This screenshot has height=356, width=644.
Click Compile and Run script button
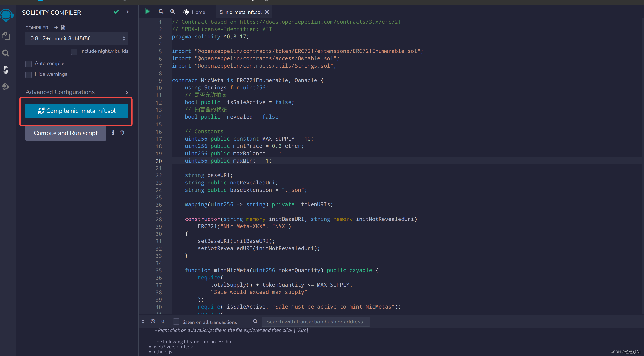pyautogui.click(x=65, y=133)
